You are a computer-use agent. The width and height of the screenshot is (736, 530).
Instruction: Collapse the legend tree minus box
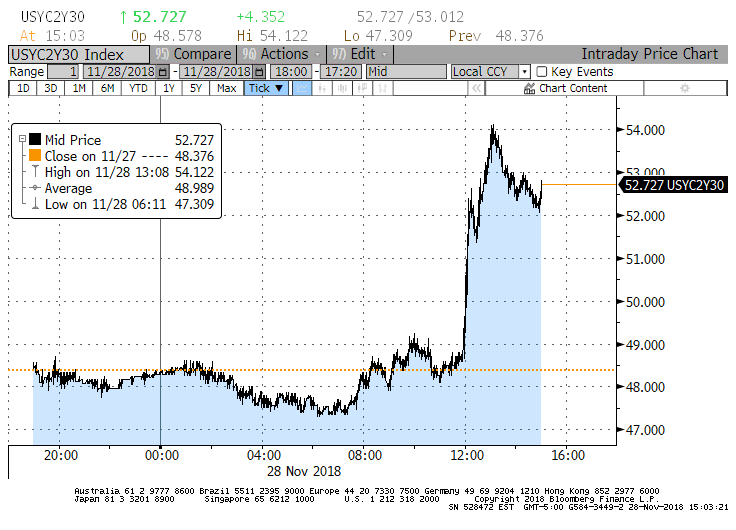click(22, 139)
